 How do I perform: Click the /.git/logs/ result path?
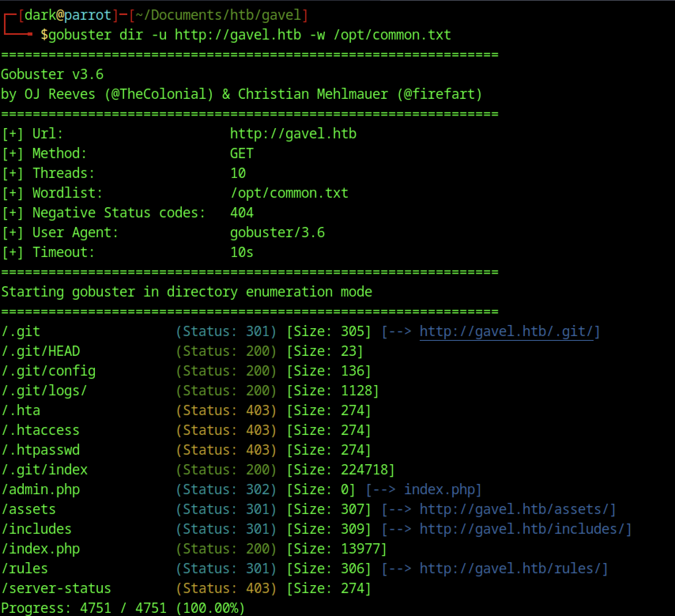coord(44,391)
